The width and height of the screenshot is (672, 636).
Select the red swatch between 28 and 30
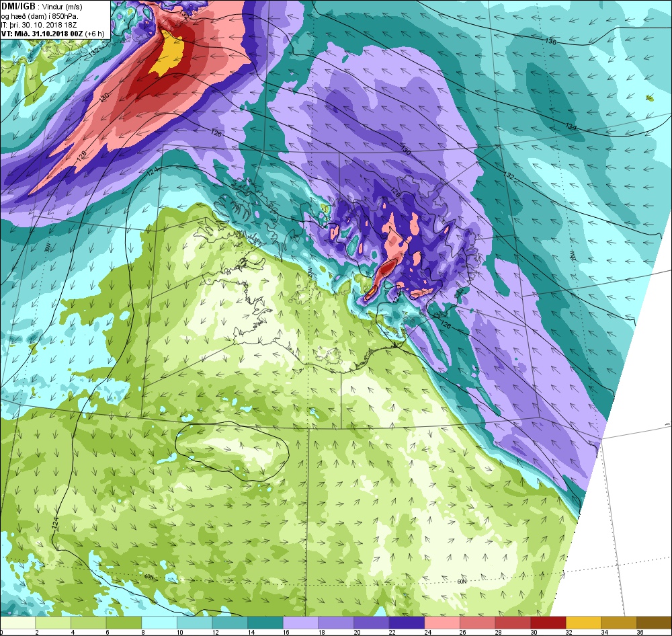(513, 623)
